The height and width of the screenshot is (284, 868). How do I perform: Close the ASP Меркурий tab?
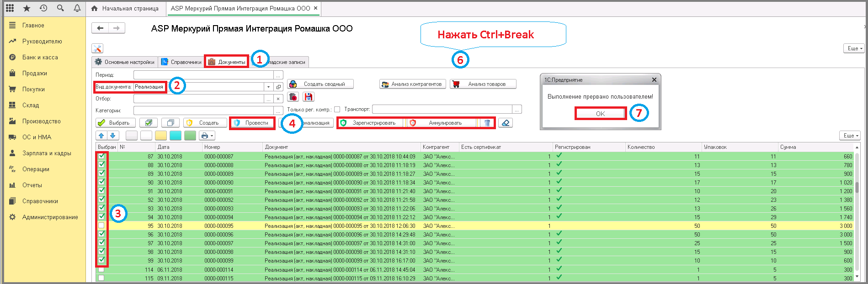point(315,8)
